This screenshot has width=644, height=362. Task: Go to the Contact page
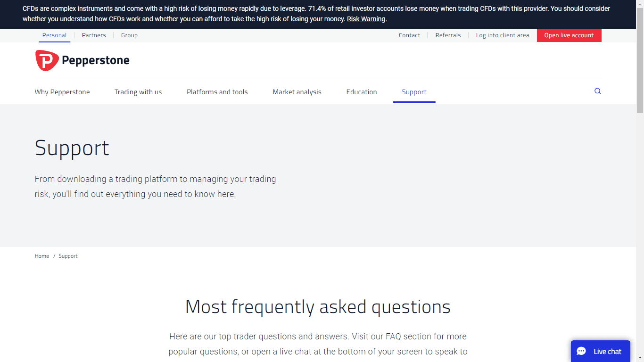coord(409,35)
